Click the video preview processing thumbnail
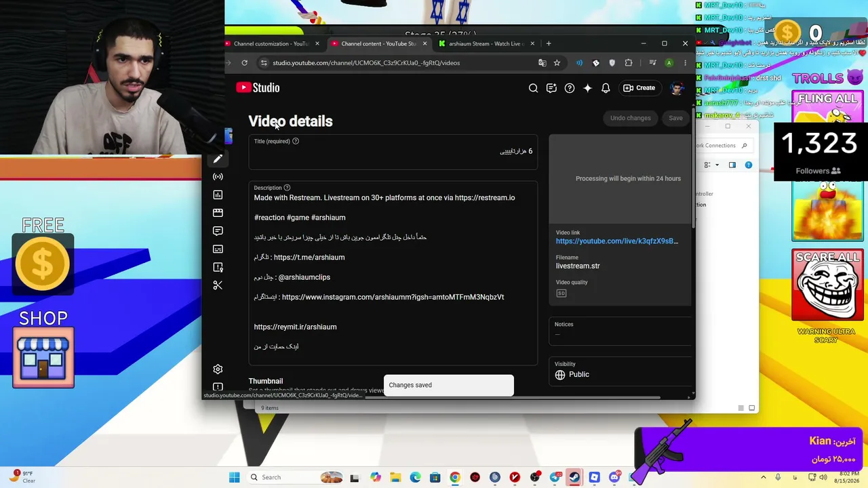This screenshot has height=488, width=868. [620, 179]
